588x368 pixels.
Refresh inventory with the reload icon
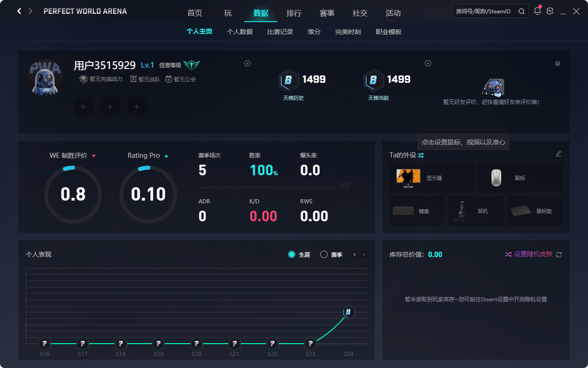[559, 254]
